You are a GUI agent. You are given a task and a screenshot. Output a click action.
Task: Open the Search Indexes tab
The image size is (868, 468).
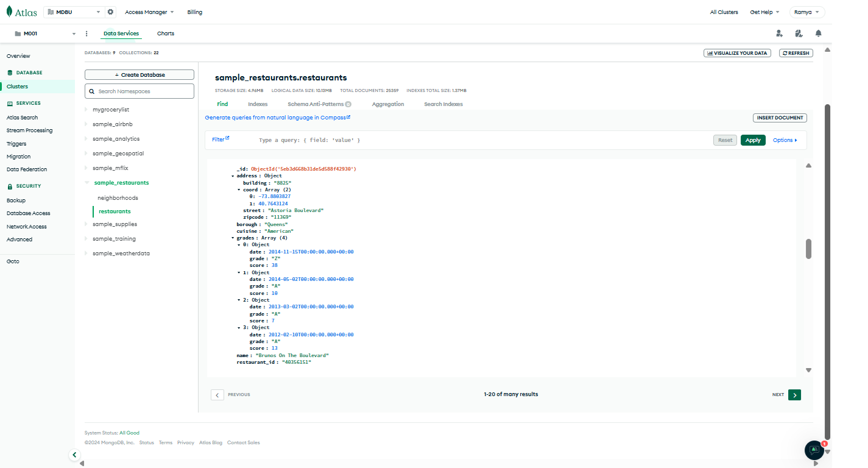click(x=443, y=104)
